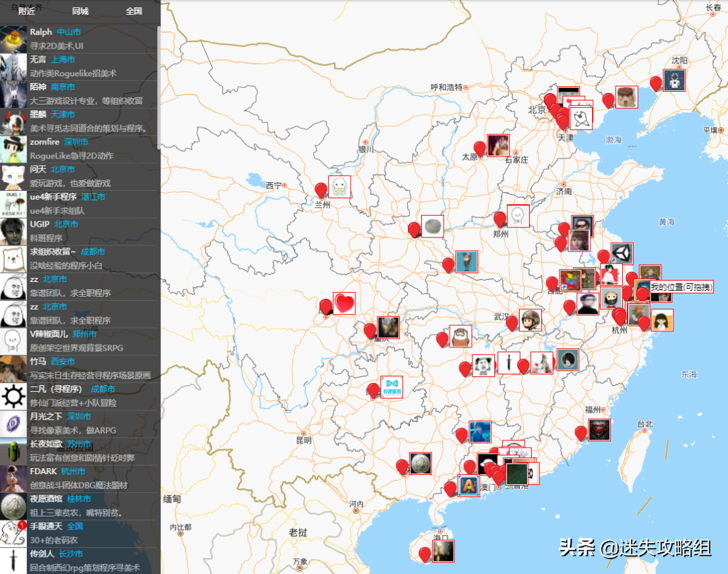
Task: Click the 我的位置(可拖拽) label
Action: point(681,287)
